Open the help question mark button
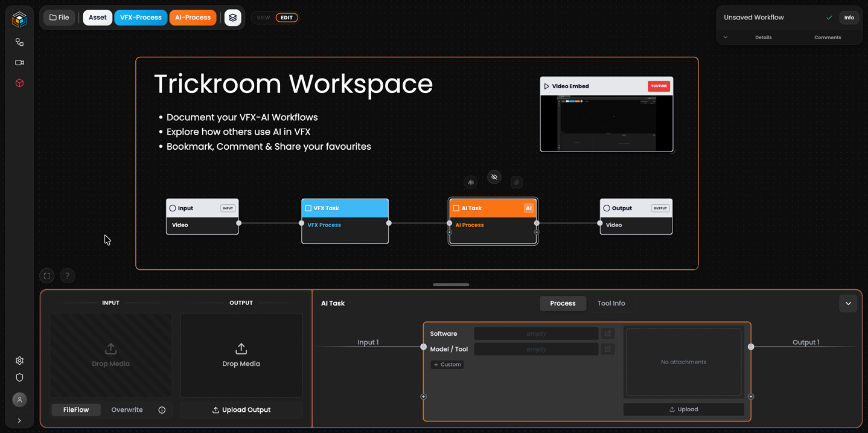The width and height of the screenshot is (868, 433). coord(68,276)
